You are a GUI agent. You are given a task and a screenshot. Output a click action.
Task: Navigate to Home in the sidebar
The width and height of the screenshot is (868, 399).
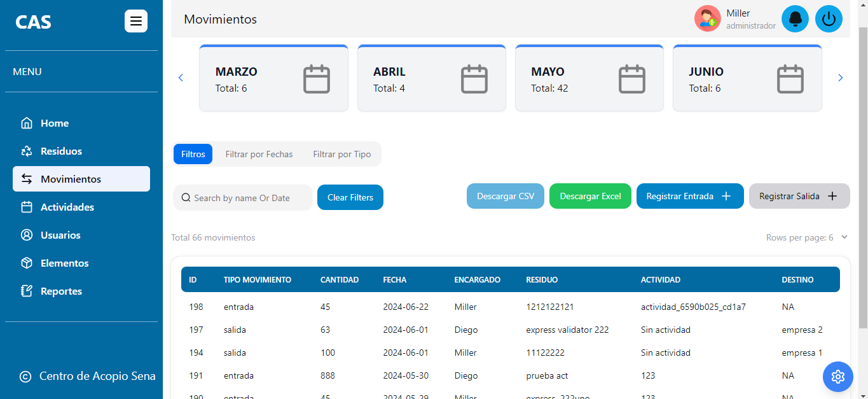pyautogui.click(x=54, y=123)
